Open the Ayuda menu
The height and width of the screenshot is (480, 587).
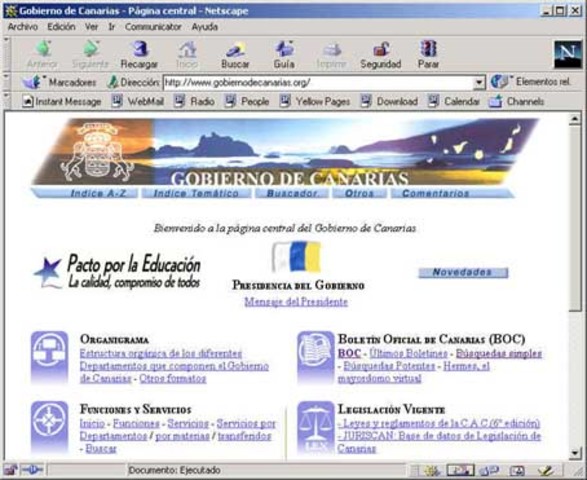point(205,27)
